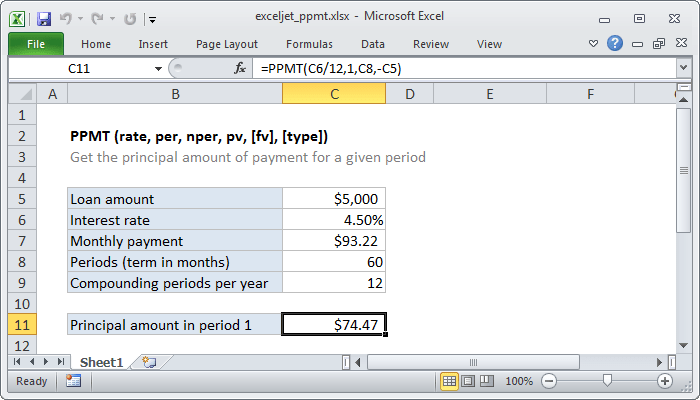Switch to Page Layout view in status bar
This screenshot has width=700, height=400.
tap(468, 381)
